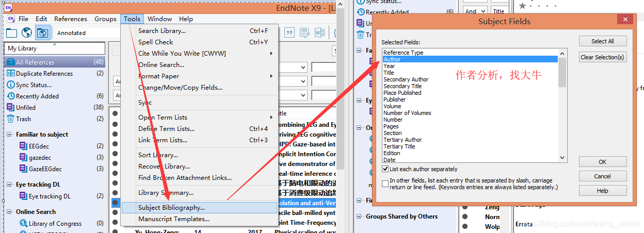The width and height of the screenshot is (644, 233).
Task: Select the Library of Congress online search
Action: coord(55,224)
